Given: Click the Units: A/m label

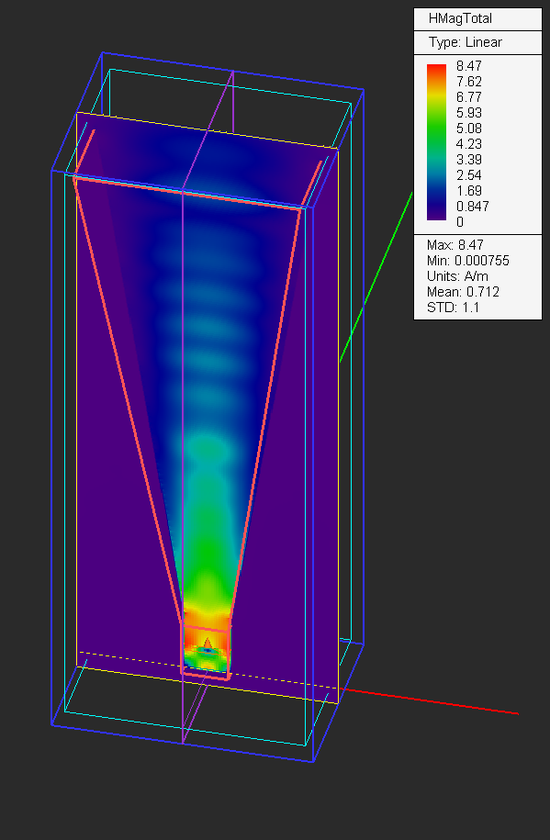Looking at the screenshot, I should [x=457, y=276].
